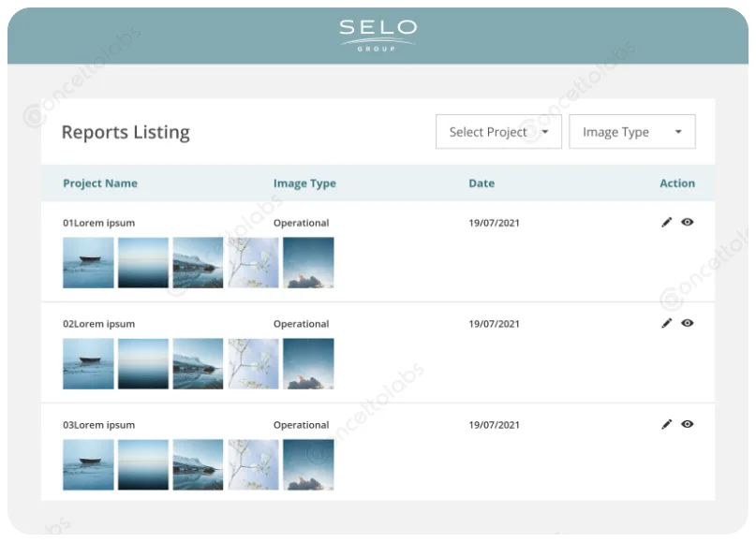Viewport: 756px width, 542px height.
Task: Click the SELO Group logo
Action: pyautogui.click(x=378, y=34)
